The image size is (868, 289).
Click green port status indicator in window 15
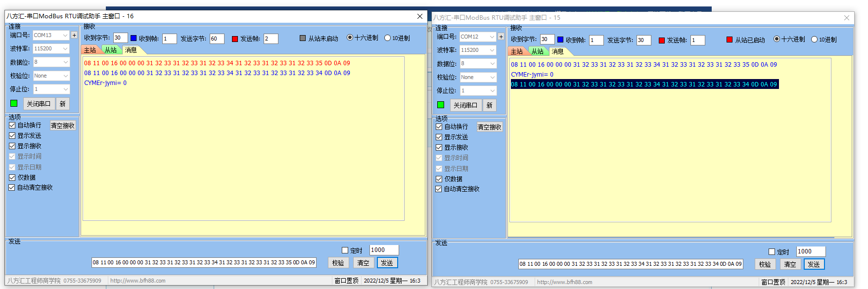(x=441, y=105)
